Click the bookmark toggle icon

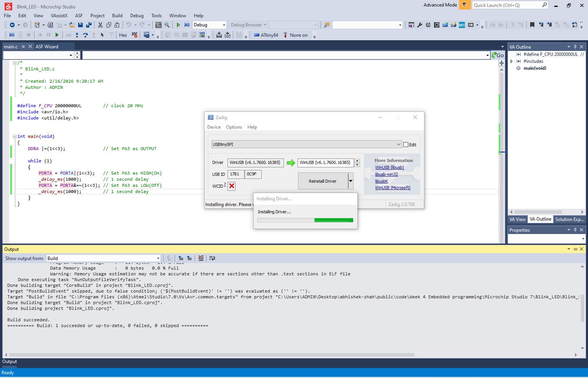(532, 25)
